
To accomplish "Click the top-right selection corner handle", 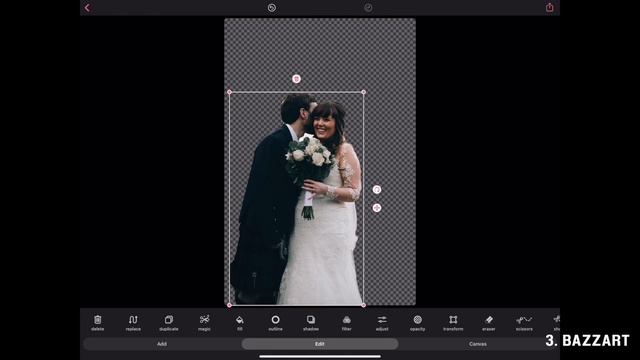I will pos(364,92).
